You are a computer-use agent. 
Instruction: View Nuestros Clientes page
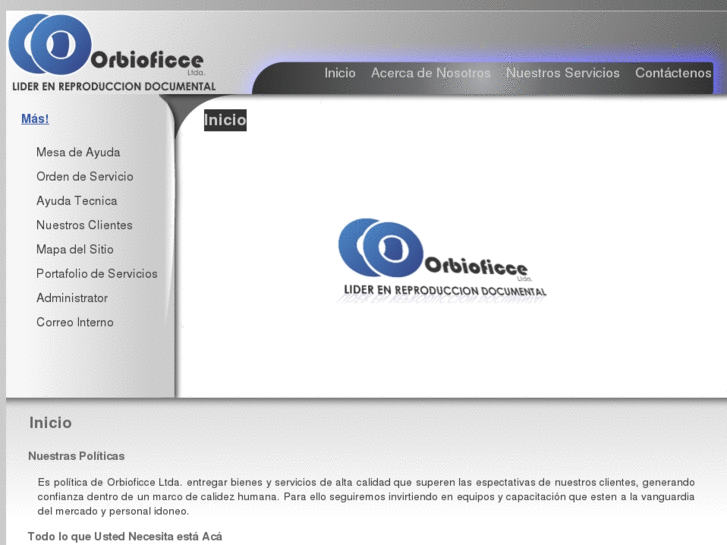coord(84,225)
